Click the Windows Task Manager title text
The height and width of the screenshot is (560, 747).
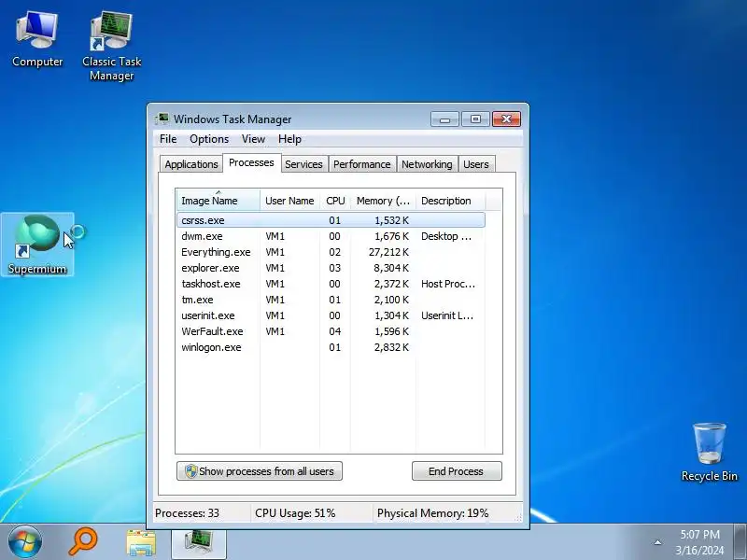click(x=233, y=119)
